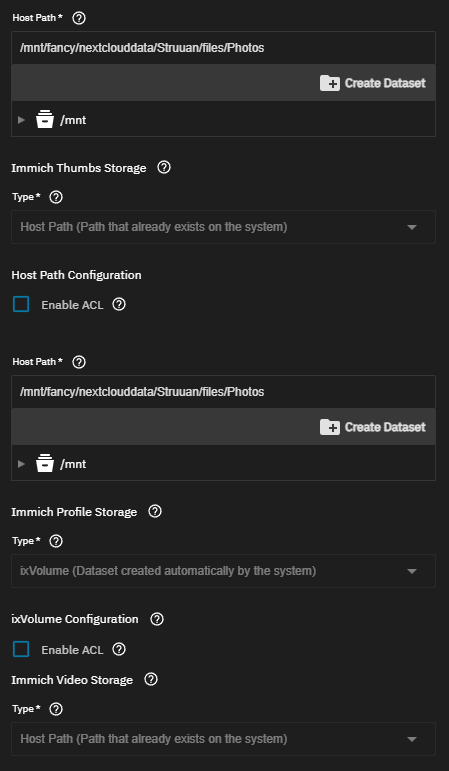Screen dimensions: 449x771
Task: Open help for Immich Thumbs Storage
Action: point(164,168)
